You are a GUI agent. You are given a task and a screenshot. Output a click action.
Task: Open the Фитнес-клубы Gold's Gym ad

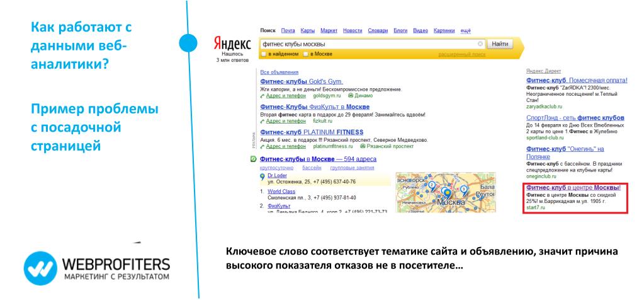click(x=302, y=81)
